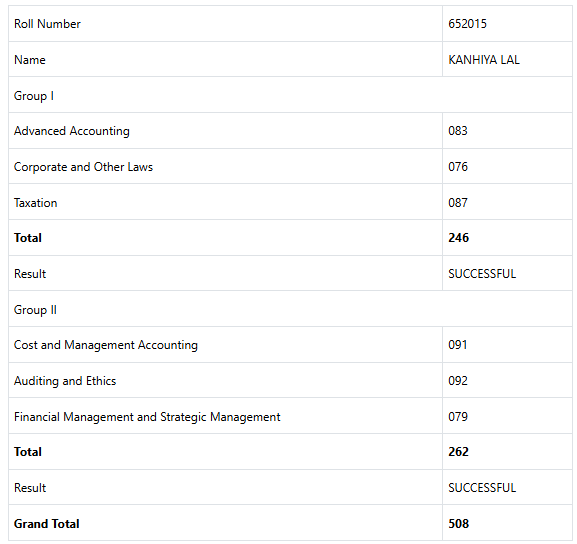Image resolution: width=577 pixels, height=544 pixels.
Task: Click the Group II SUCCESSFUL result text
Action: coord(482,487)
